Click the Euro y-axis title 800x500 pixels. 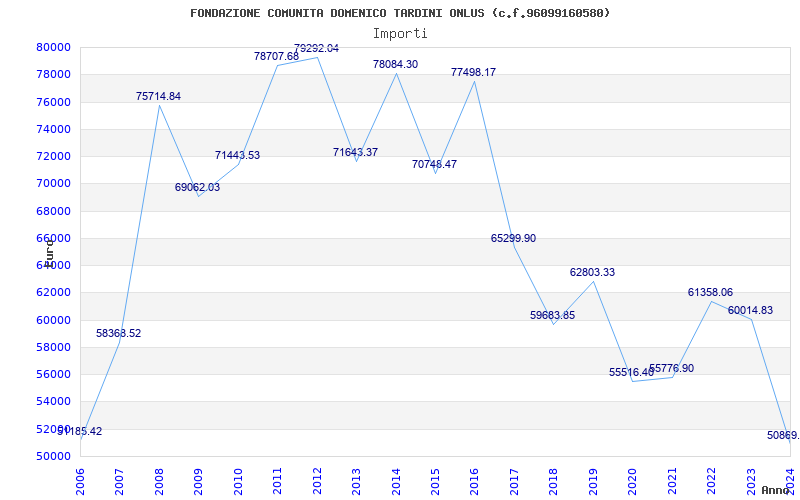click(48, 252)
